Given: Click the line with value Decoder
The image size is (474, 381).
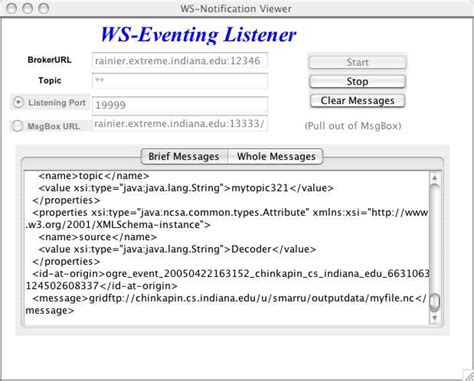Looking at the screenshot, I should tap(177, 249).
